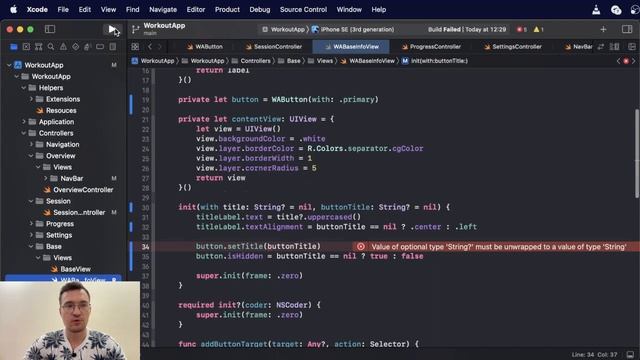The height and width of the screenshot is (360, 640).
Task: Collapse the Controllers folder
Action: tap(24, 133)
